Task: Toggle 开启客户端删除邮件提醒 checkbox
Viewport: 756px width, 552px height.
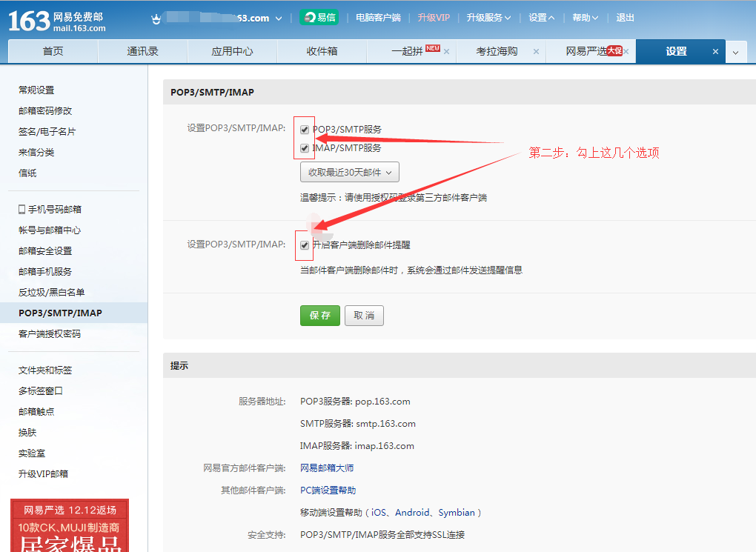Action: [x=304, y=245]
